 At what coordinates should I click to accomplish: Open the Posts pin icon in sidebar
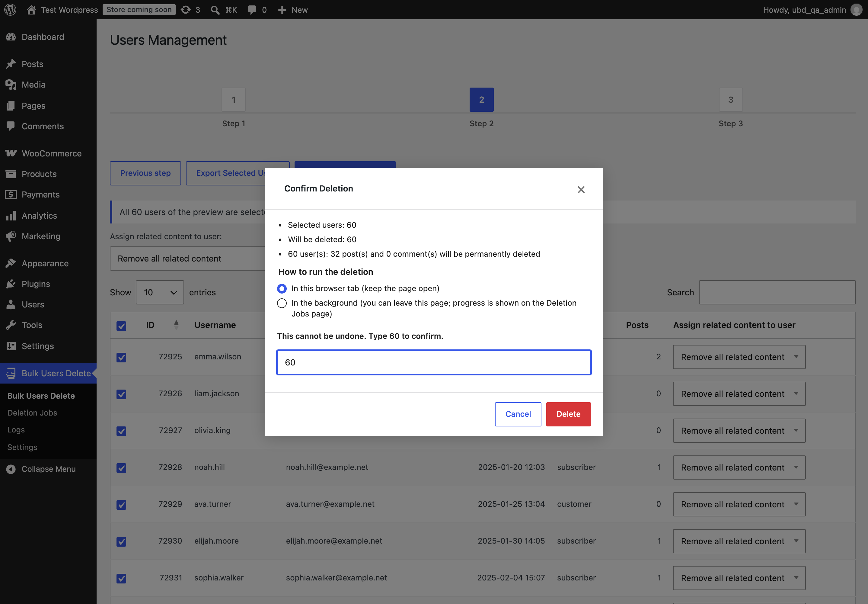[11, 64]
